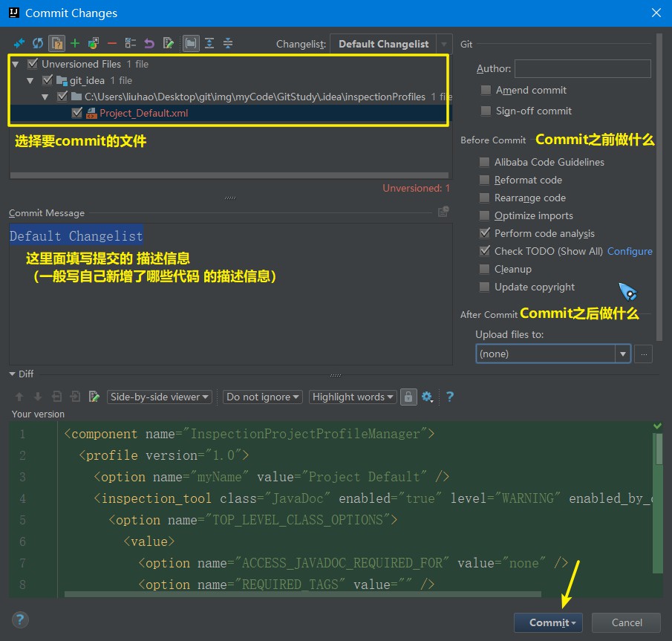Click the red minus Delete icon
672x641 pixels.
[112, 43]
